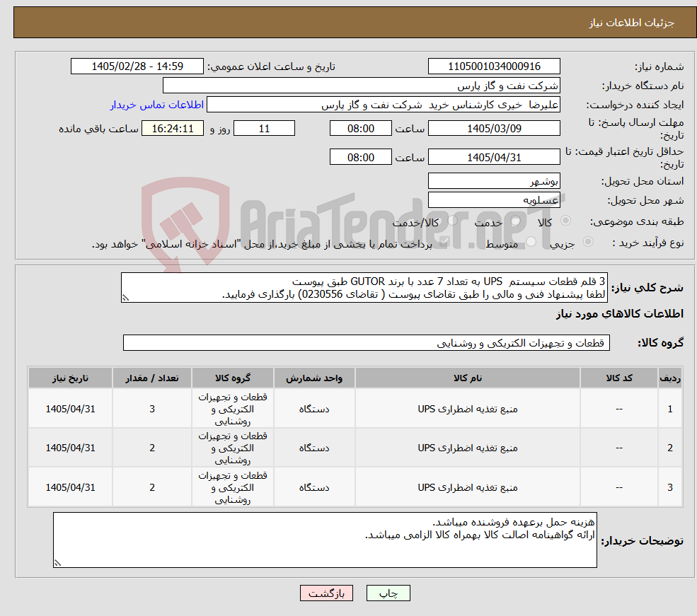Click the price validity hour field
The width and height of the screenshot is (697, 616).
(x=360, y=157)
